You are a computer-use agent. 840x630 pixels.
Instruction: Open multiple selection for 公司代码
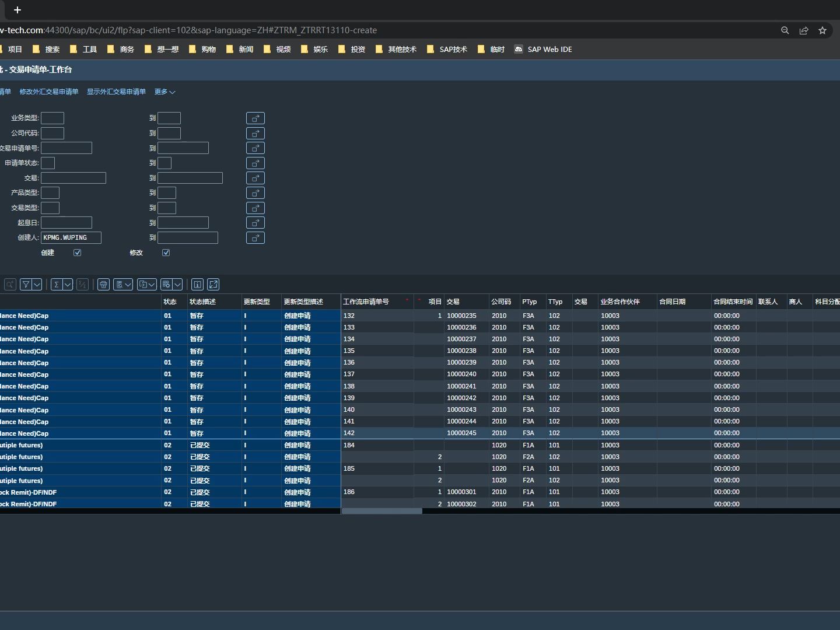tap(256, 134)
